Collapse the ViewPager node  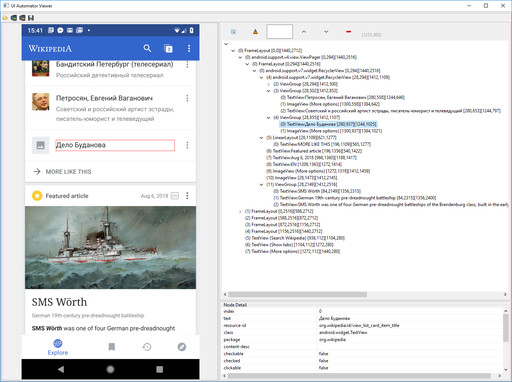point(240,57)
